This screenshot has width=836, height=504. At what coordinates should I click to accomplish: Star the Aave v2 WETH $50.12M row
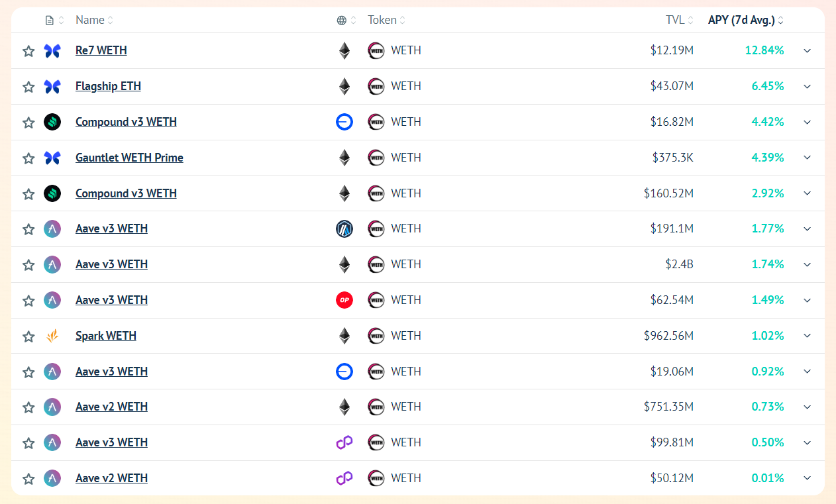pyautogui.click(x=28, y=478)
